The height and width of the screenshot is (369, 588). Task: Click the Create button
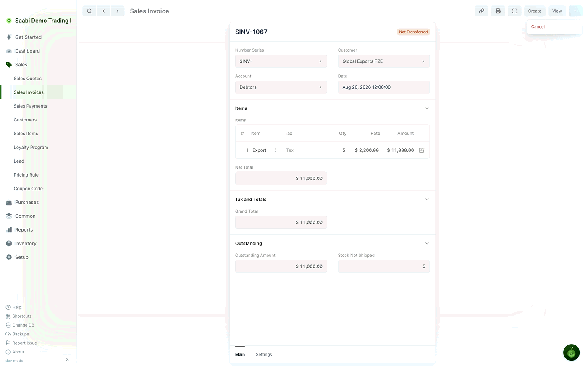[x=535, y=11]
